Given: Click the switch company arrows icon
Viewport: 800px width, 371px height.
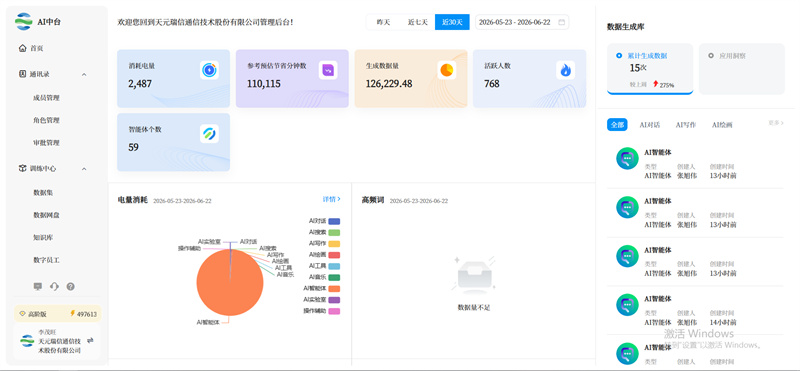Looking at the screenshot, I should [x=90, y=339].
